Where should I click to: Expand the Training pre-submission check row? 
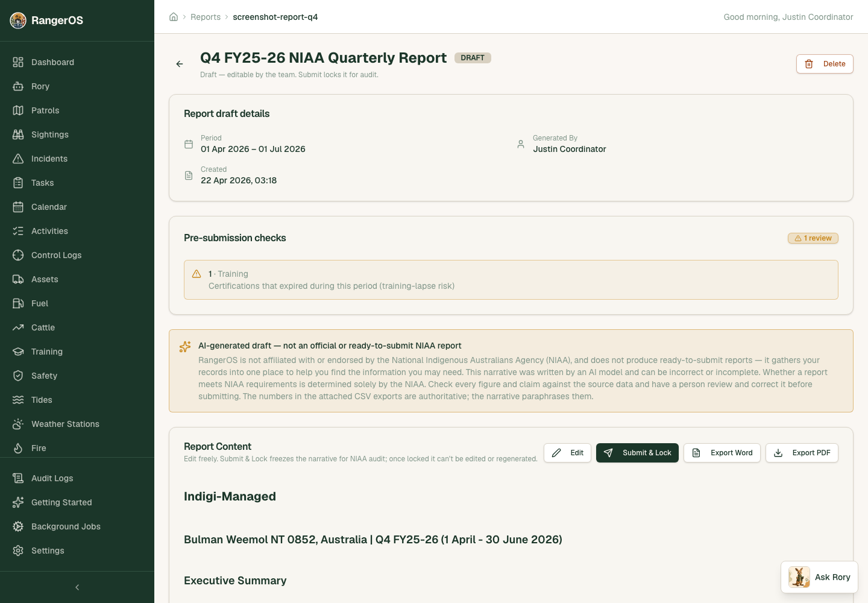(511, 280)
